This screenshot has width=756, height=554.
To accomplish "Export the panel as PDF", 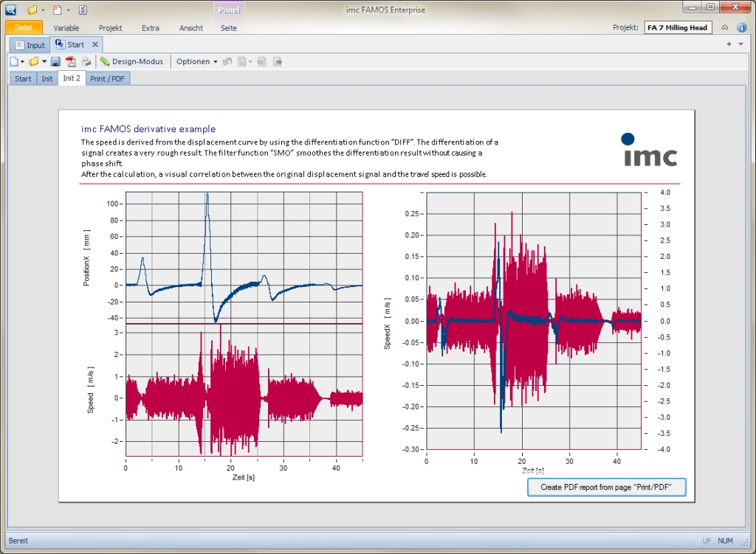I will 71,62.
